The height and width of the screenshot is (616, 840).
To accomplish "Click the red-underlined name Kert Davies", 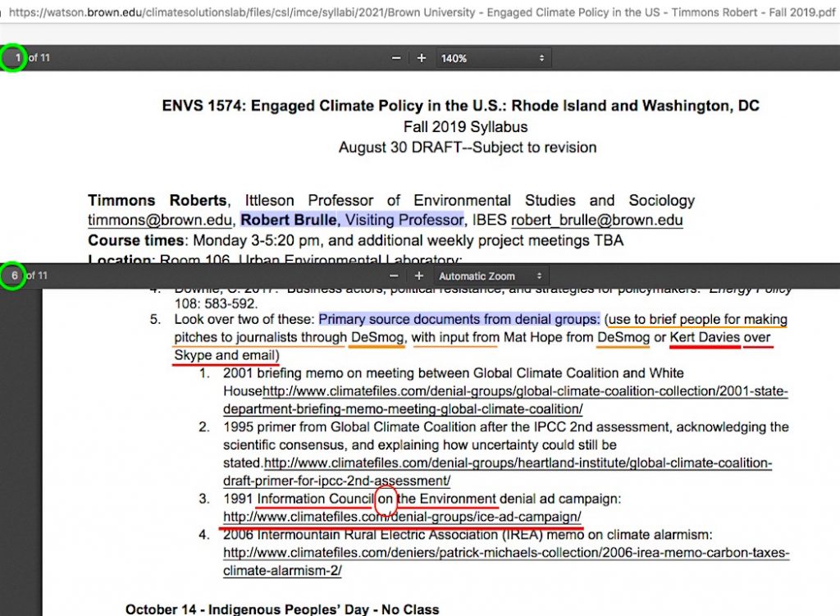I will [705, 337].
